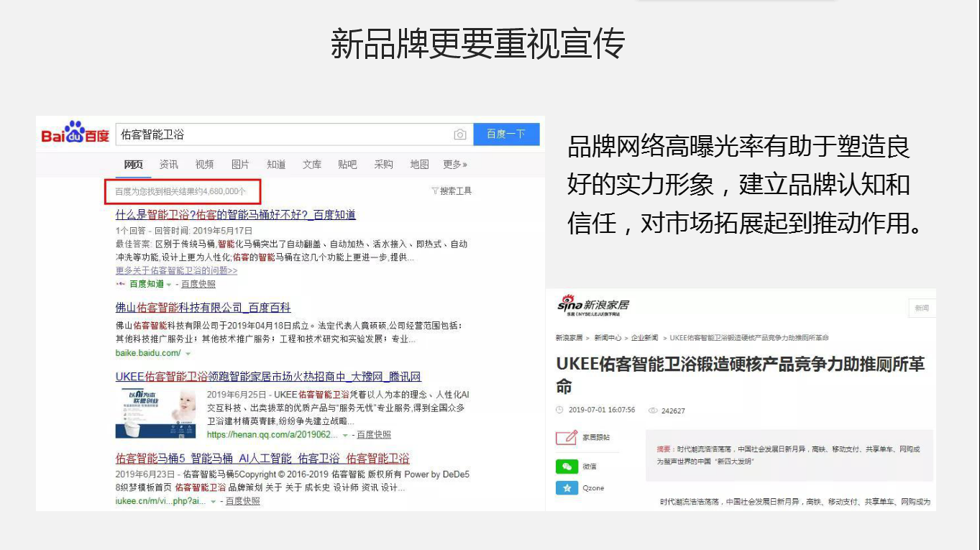Screen dimensions: 980x550
Task: Open the 文库 tab
Action: pos(312,165)
